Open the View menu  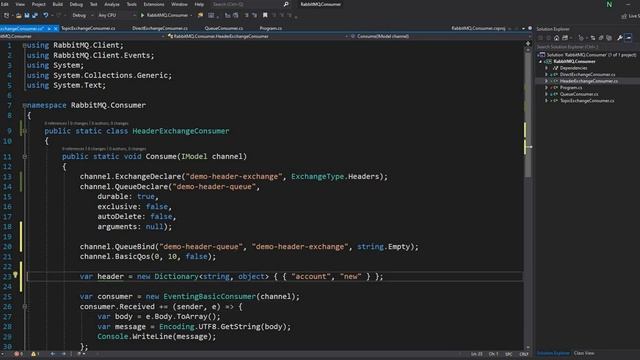tap(20, 4)
